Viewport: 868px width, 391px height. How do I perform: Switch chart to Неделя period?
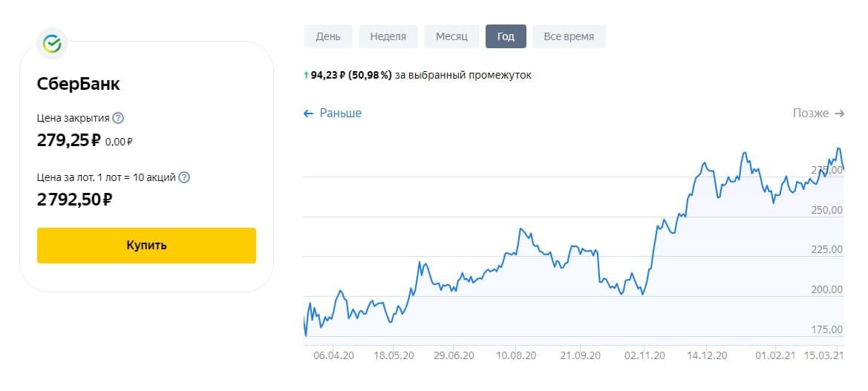pos(388,36)
